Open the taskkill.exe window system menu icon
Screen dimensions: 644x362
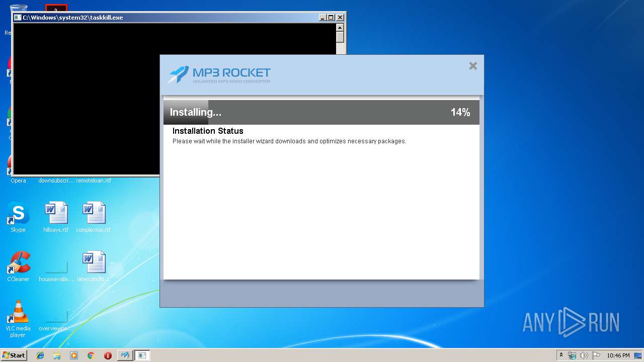click(18, 18)
